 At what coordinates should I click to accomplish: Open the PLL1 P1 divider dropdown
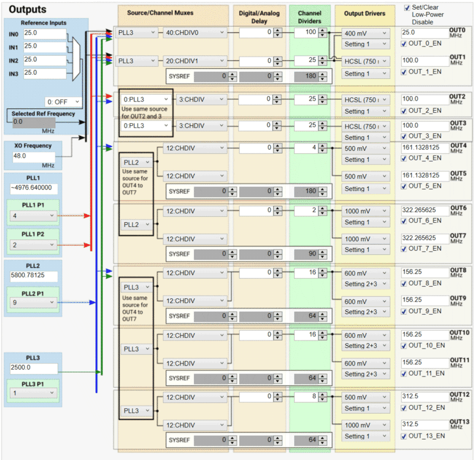pyautogui.click(x=33, y=216)
